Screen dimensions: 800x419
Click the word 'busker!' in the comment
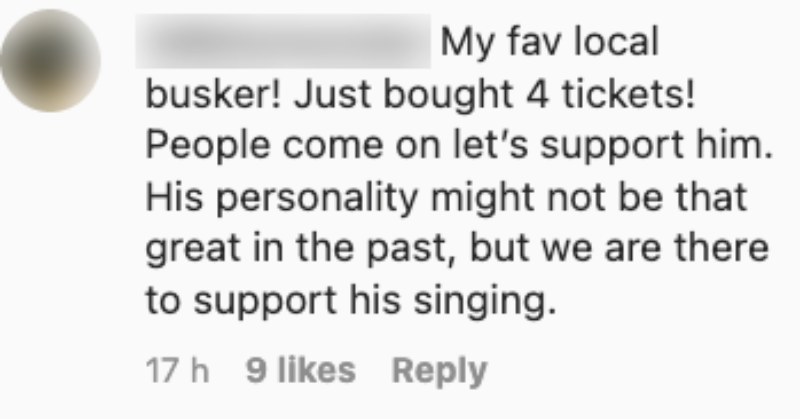tap(205, 94)
